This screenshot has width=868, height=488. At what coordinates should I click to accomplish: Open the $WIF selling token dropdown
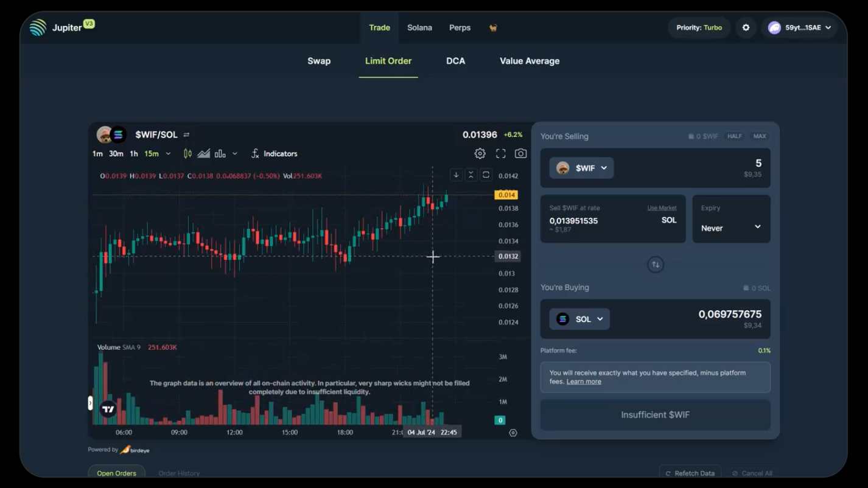(581, 168)
